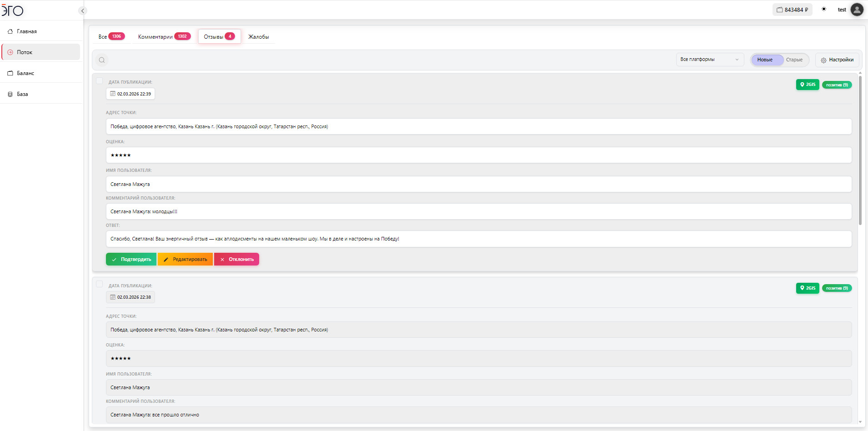Toggle the sun theme icon
The height and width of the screenshot is (431, 868).
tap(824, 10)
